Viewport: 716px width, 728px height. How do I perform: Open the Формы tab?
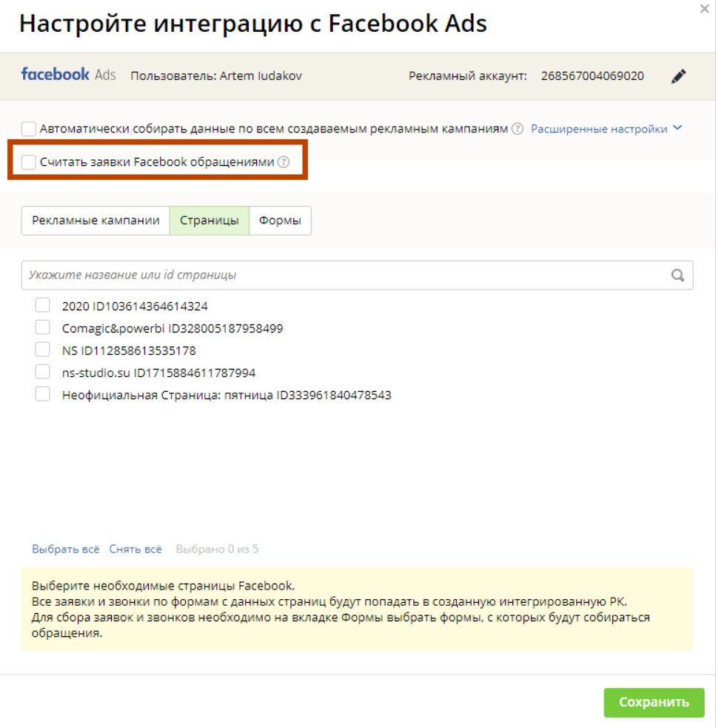280,221
